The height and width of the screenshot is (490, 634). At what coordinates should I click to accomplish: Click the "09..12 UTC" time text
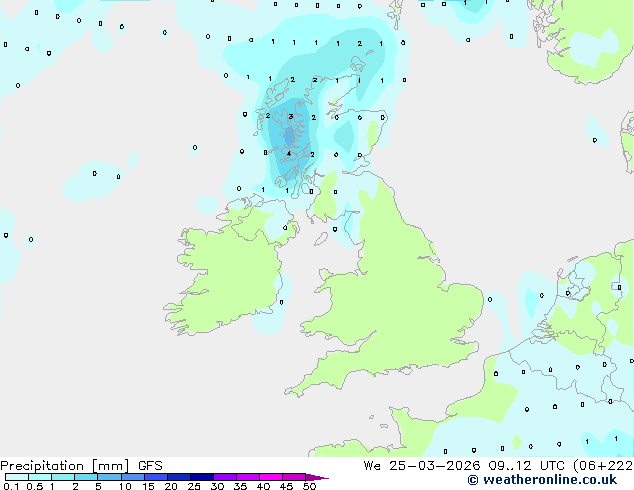coord(526,466)
